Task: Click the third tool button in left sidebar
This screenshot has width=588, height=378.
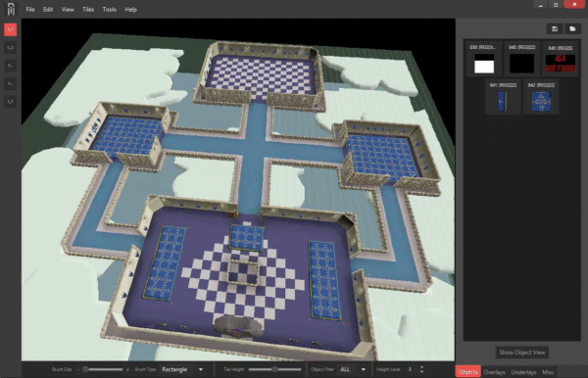Action: (x=11, y=66)
